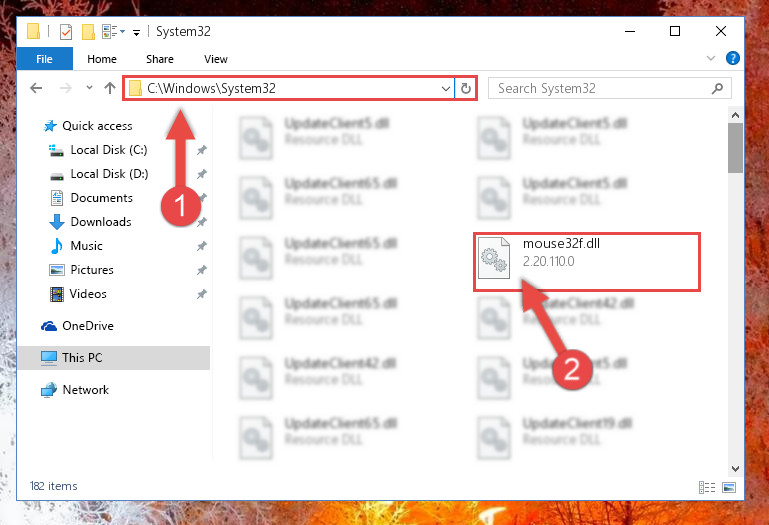The image size is (769, 525).
Task: Refresh the System32 folder view
Action: coord(465,88)
